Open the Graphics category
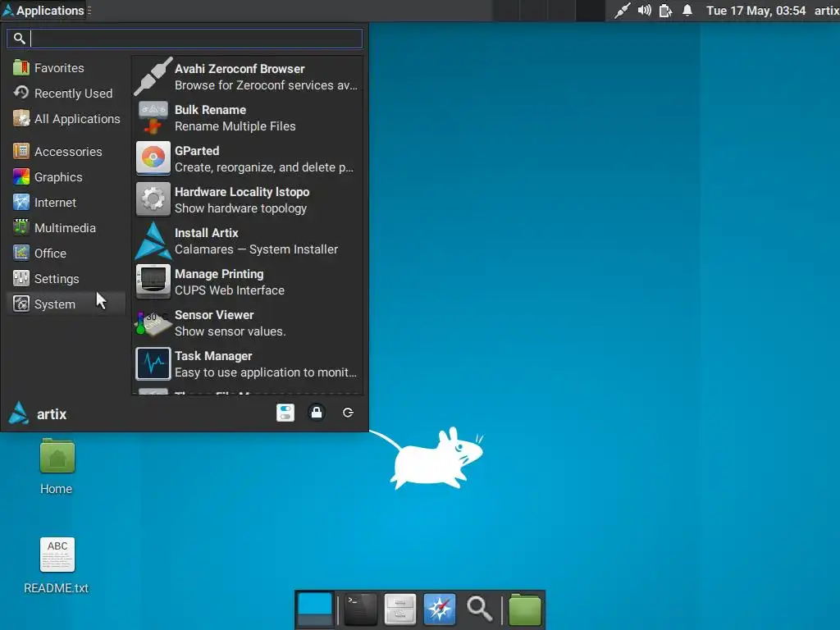 click(66, 177)
